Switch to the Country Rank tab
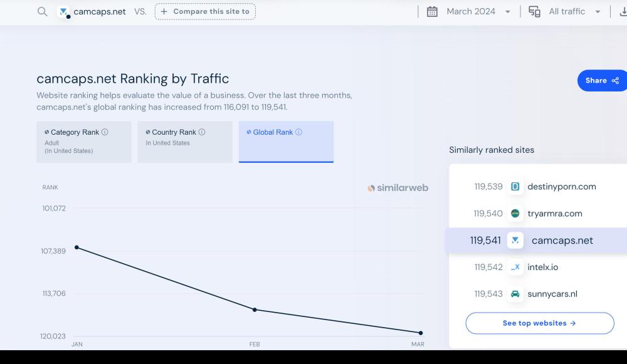The width and height of the screenshot is (627, 364). (185, 142)
